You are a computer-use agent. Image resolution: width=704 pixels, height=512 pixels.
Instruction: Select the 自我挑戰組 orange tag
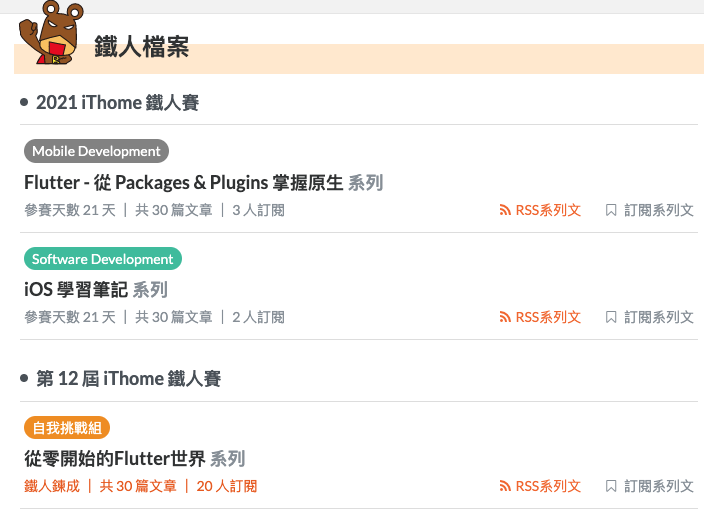click(67, 428)
